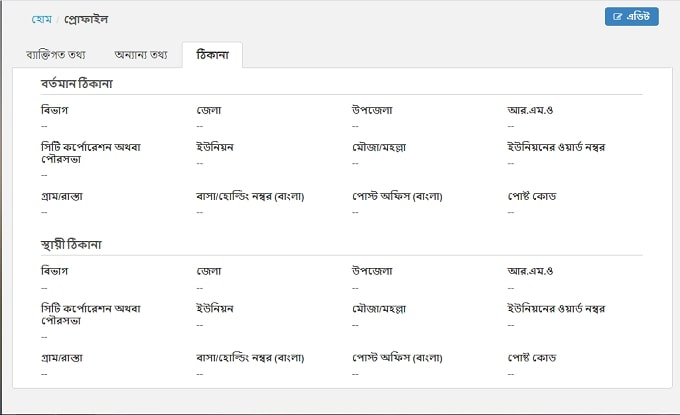Click আর.এম.ও label under স্থায়ী ঠিকানা

(530, 271)
